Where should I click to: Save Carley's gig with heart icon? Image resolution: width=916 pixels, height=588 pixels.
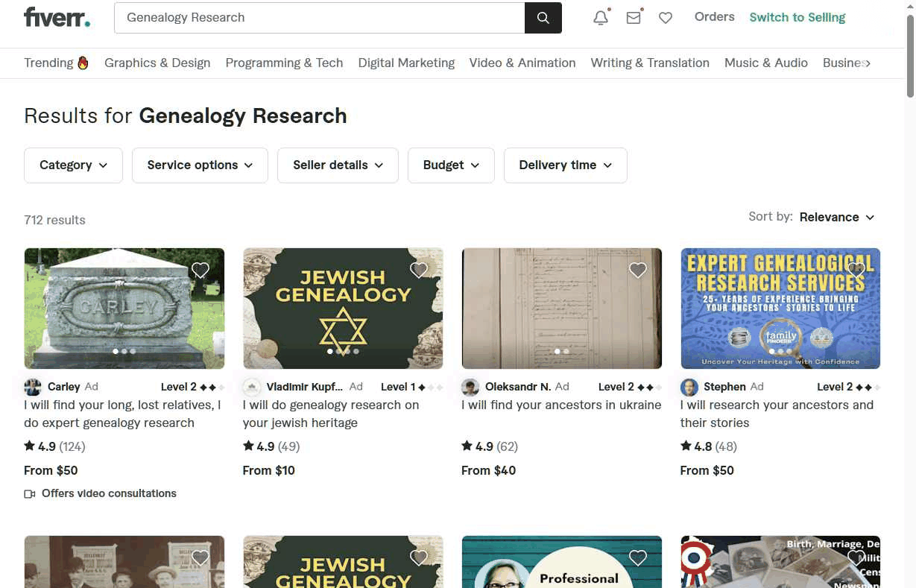pyautogui.click(x=200, y=270)
